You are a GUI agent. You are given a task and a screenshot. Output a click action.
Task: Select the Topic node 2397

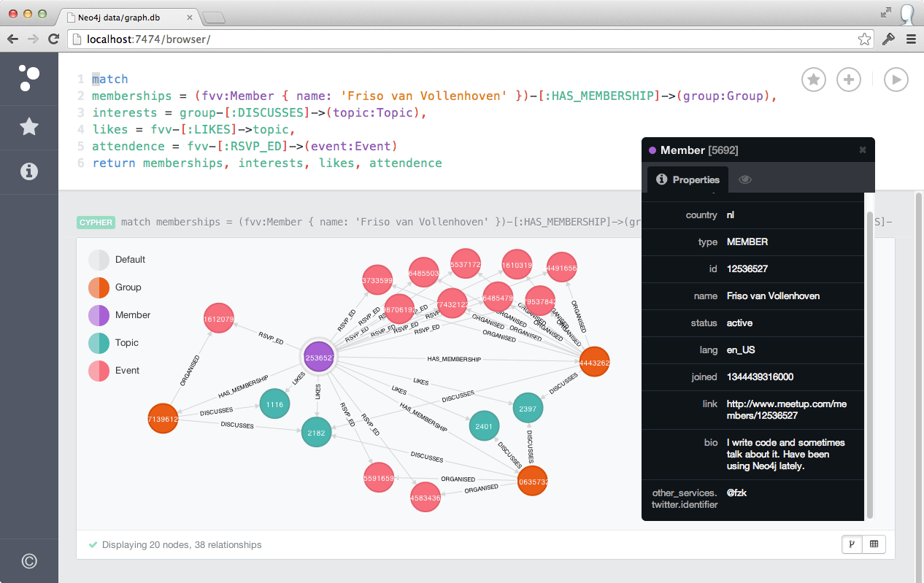click(528, 409)
